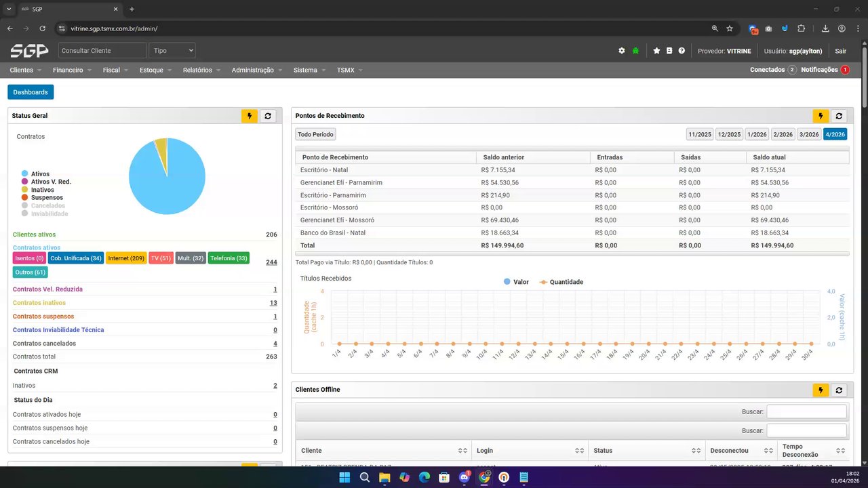Select the 4/2026 period tab

click(835, 134)
